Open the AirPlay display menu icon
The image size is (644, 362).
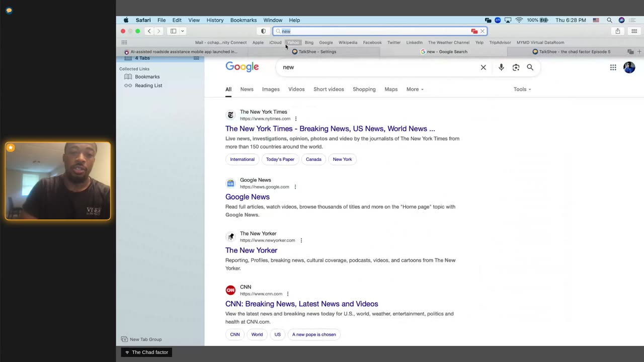pyautogui.click(x=508, y=20)
